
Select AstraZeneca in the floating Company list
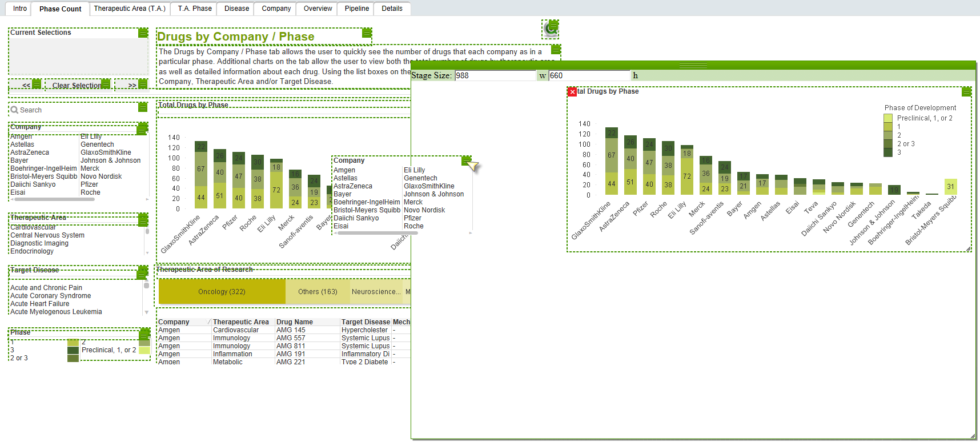[353, 186]
